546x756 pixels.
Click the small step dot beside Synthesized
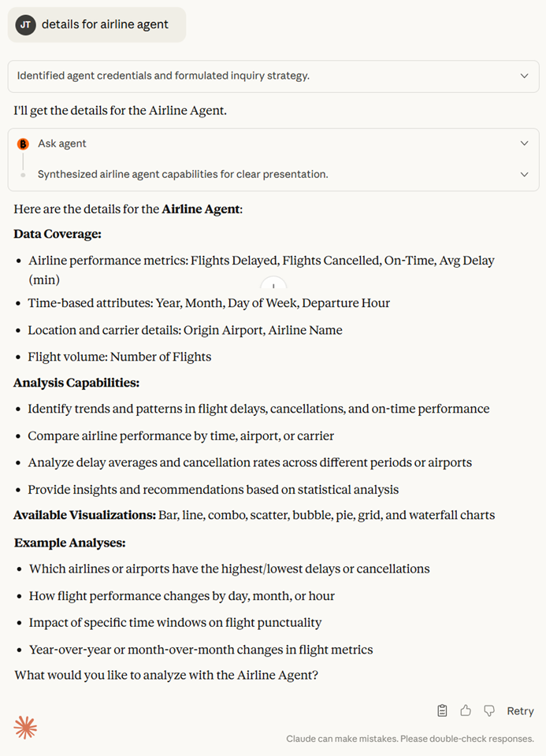23,175
